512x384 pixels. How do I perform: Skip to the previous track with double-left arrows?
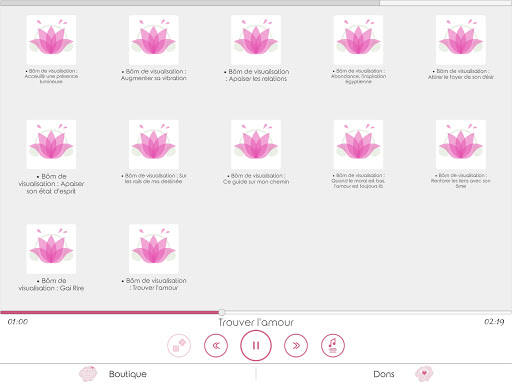click(216, 345)
